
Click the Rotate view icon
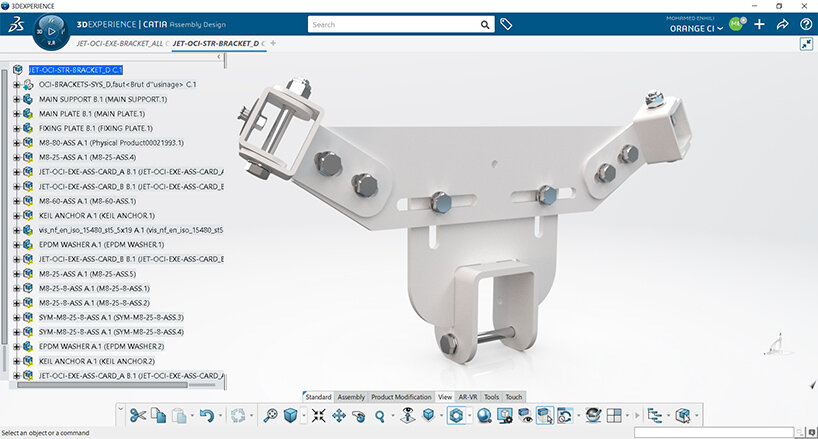358,415
